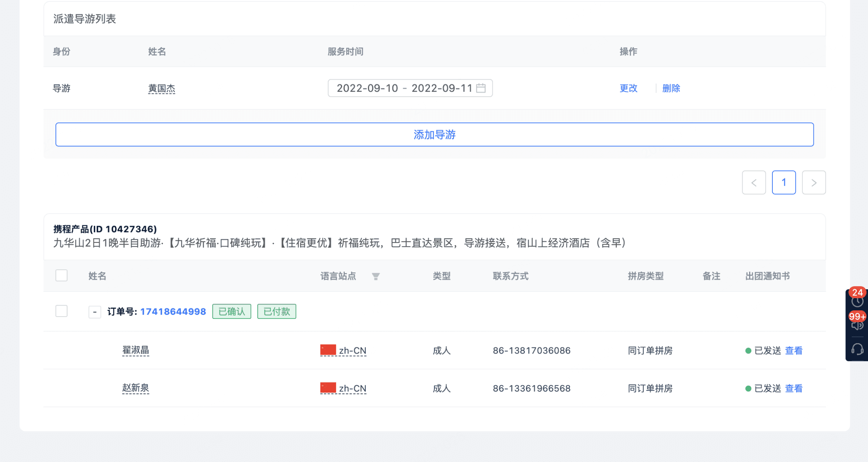
Task: Click the China flag icon for 赵新泉
Action: pos(328,388)
